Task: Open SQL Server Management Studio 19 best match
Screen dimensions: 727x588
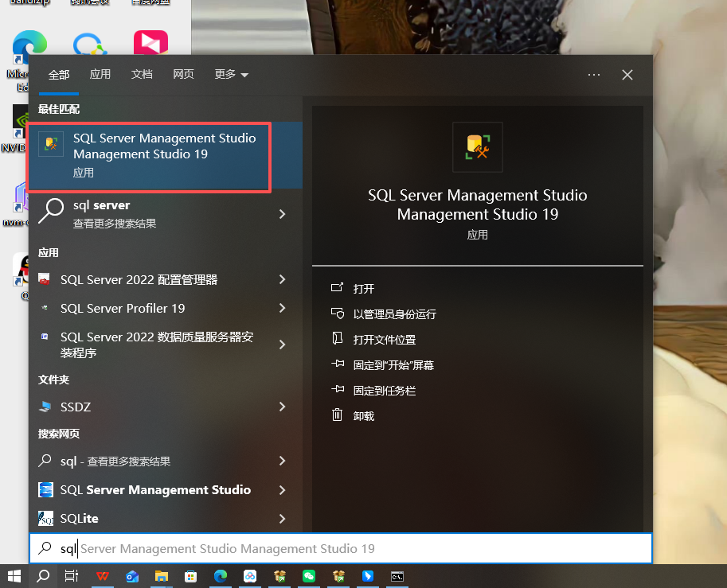Action: pos(166,155)
